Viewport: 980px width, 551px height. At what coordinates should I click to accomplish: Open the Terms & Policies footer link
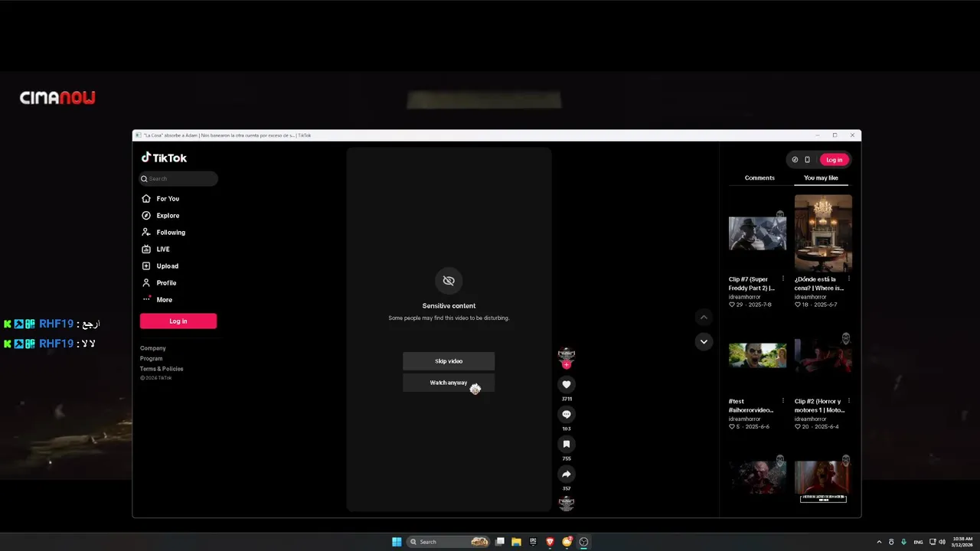(x=162, y=369)
